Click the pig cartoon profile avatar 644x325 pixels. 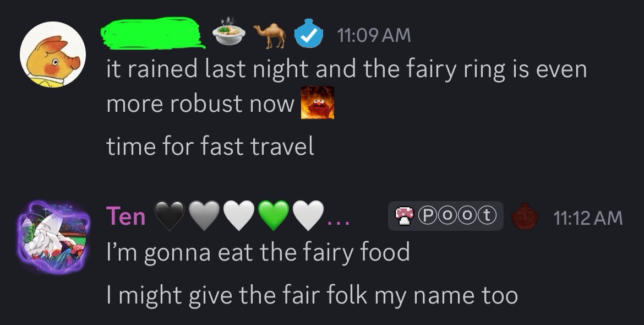point(53,55)
